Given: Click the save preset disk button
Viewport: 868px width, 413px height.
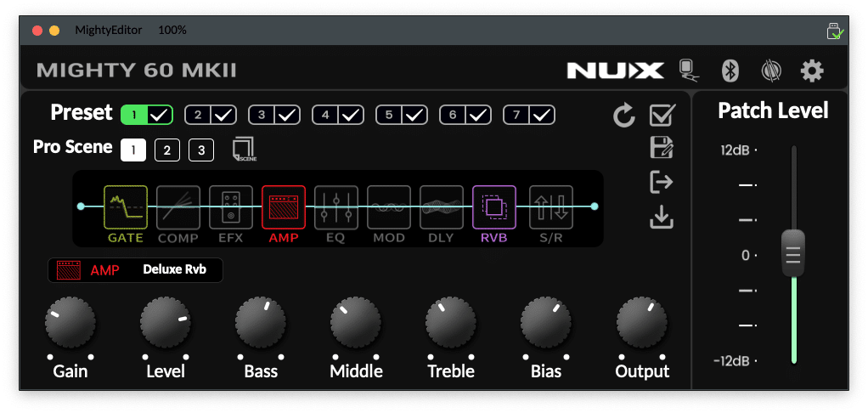Looking at the screenshot, I should [661, 149].
